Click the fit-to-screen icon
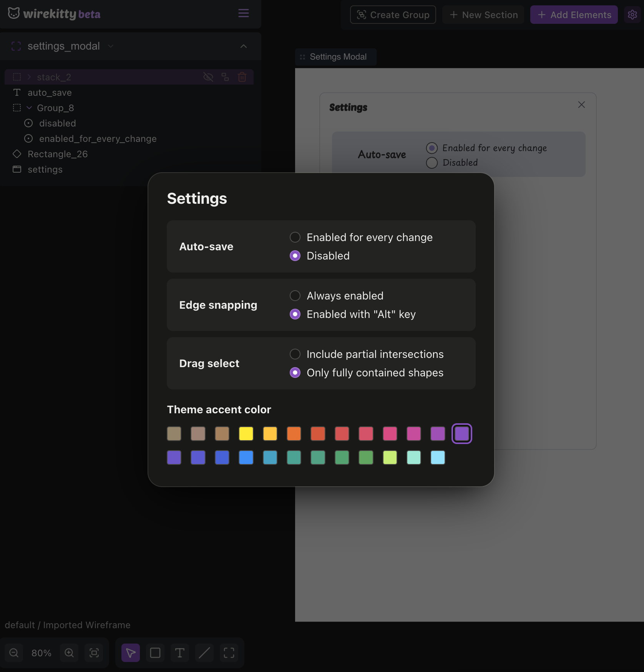Image resolution: width=644 pixels, height=672 pixels. point(94,652)
